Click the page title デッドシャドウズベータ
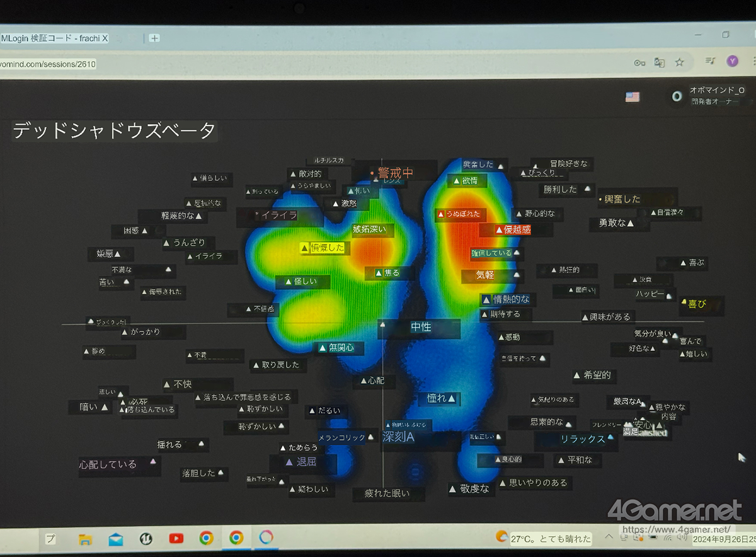Image resolution: width=756 pixels, height=557 pixels. point(115,131)
